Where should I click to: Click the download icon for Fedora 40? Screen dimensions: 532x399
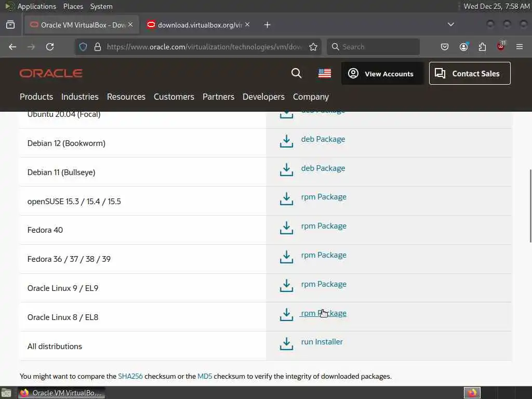(x=286, y=228)
